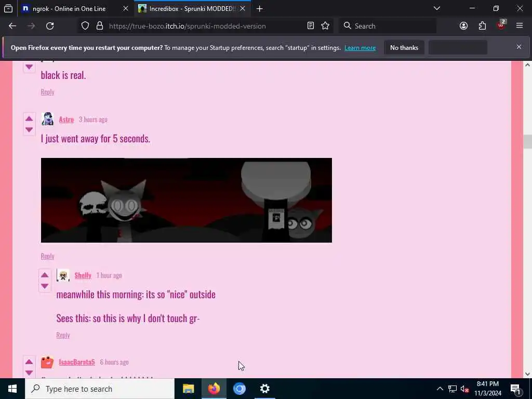Click page scrollbar up arrow
The width and height of the screenshot is (532, 399).
click(527, 65)
